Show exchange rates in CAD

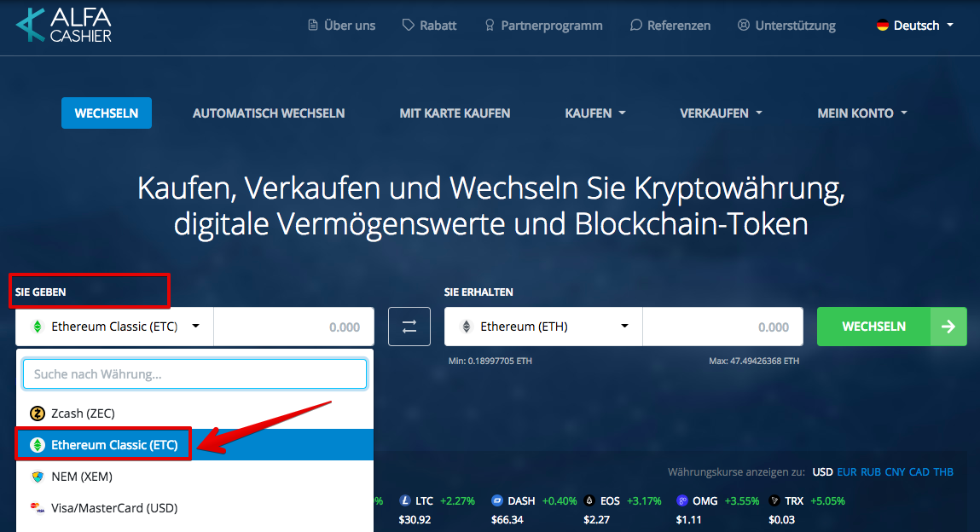[919, 472]
